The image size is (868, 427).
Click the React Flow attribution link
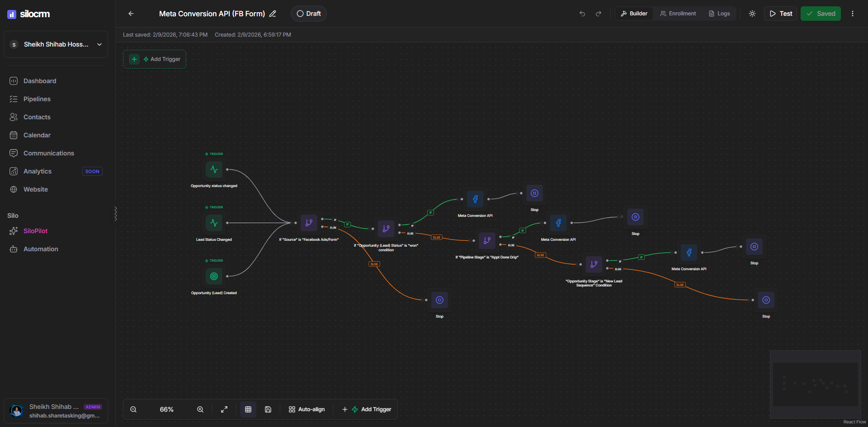click(854, 422)
